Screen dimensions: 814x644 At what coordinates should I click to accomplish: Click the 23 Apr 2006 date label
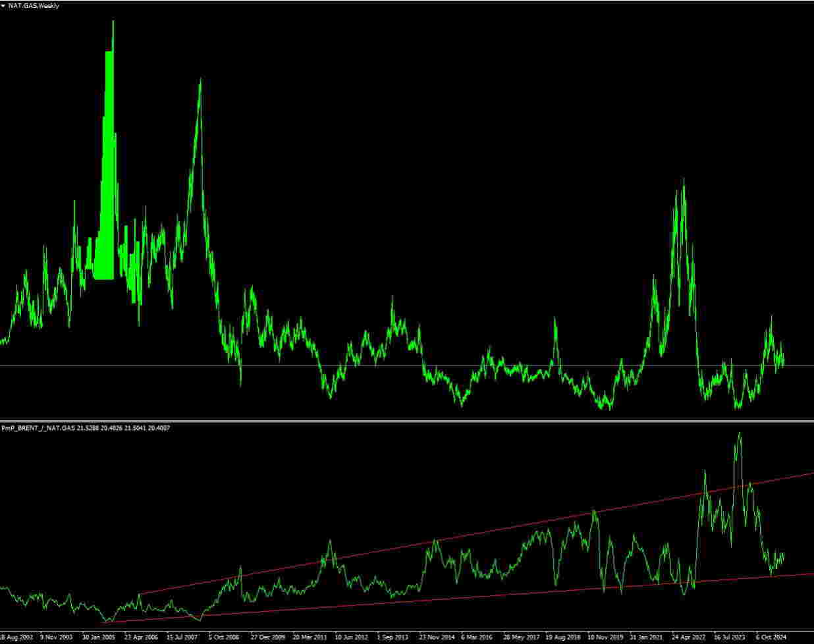[141, 637]
